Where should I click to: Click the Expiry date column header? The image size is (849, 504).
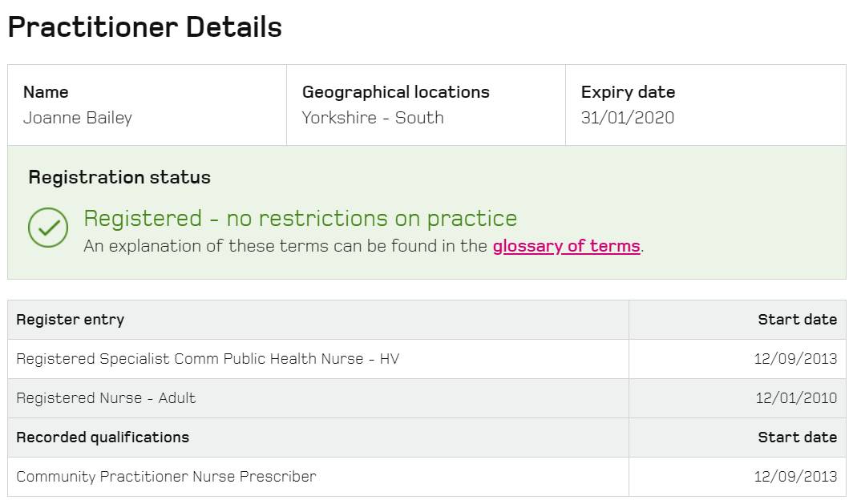628,92
